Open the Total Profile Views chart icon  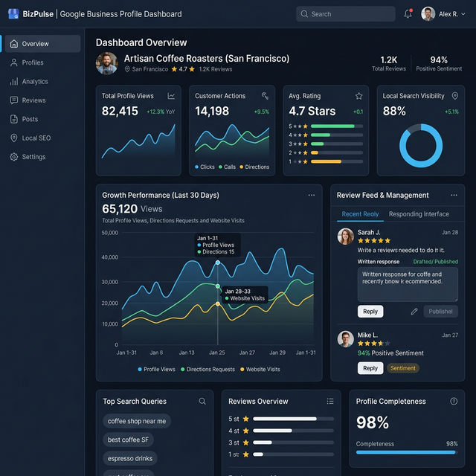172,96
